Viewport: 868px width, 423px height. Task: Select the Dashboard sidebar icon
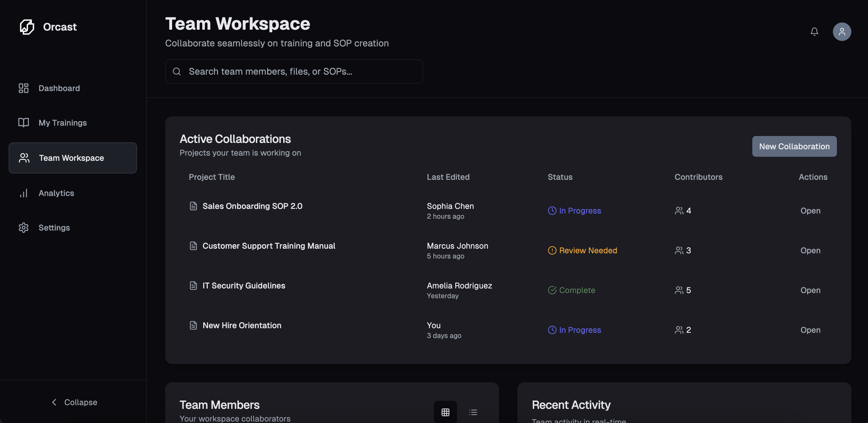pos(23,88)
